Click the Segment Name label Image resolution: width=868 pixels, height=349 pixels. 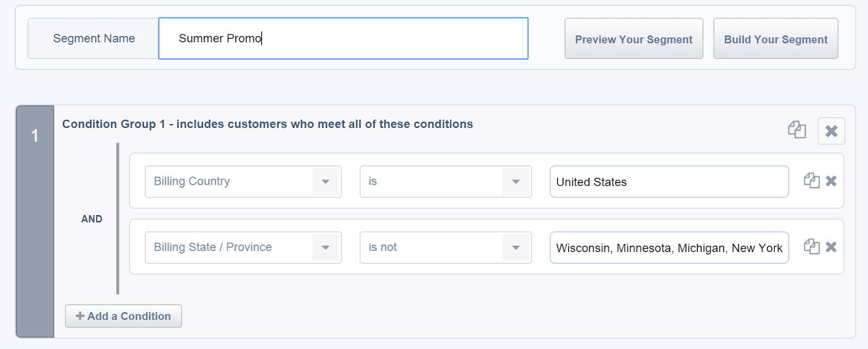click(94, 38)
